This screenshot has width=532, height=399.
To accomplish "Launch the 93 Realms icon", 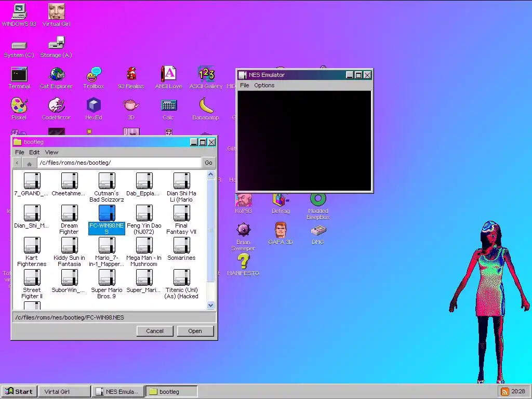I will pos(131,78).
